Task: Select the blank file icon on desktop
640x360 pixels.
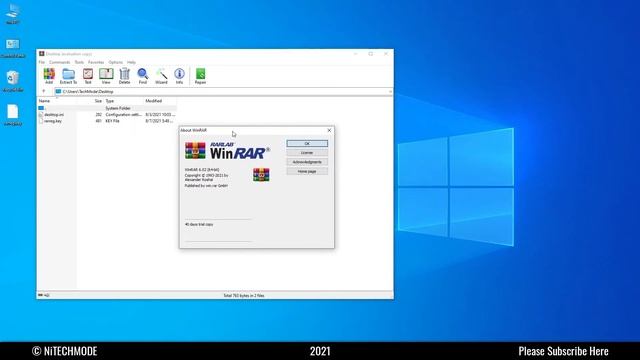Action: [x=13, y=115]
